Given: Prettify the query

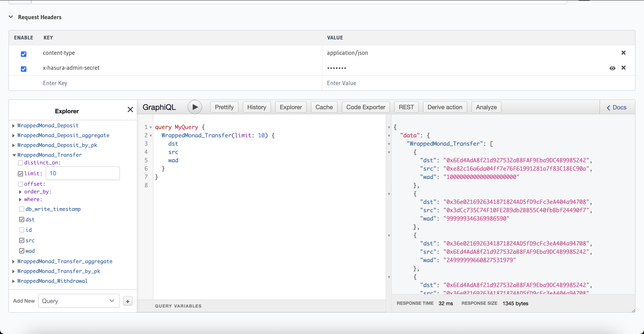Looking at the screenshot, I should [x=224, y=107].
